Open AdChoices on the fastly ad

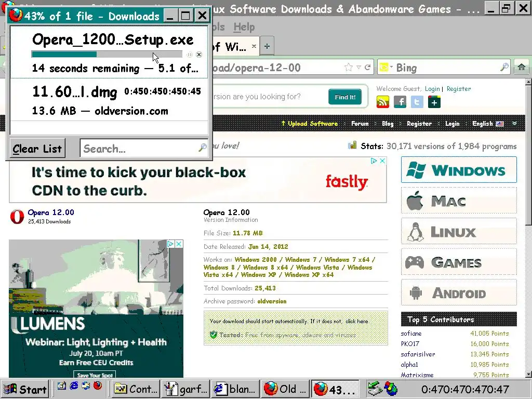click(x=374, y=161)
